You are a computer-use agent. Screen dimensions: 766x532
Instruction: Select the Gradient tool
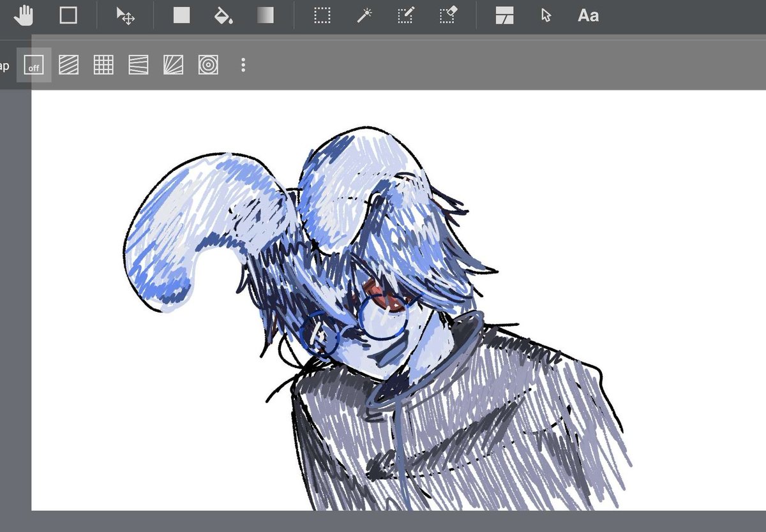(266, 15)
